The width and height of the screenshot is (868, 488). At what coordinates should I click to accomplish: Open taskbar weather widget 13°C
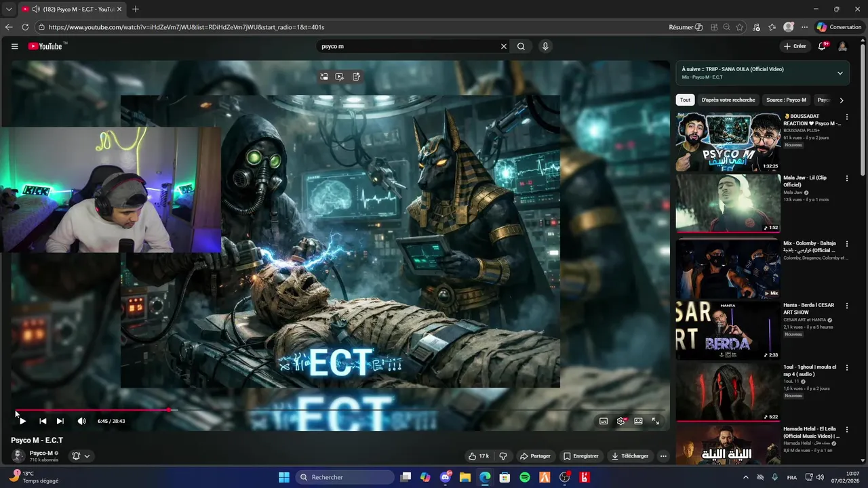point(33,477)
